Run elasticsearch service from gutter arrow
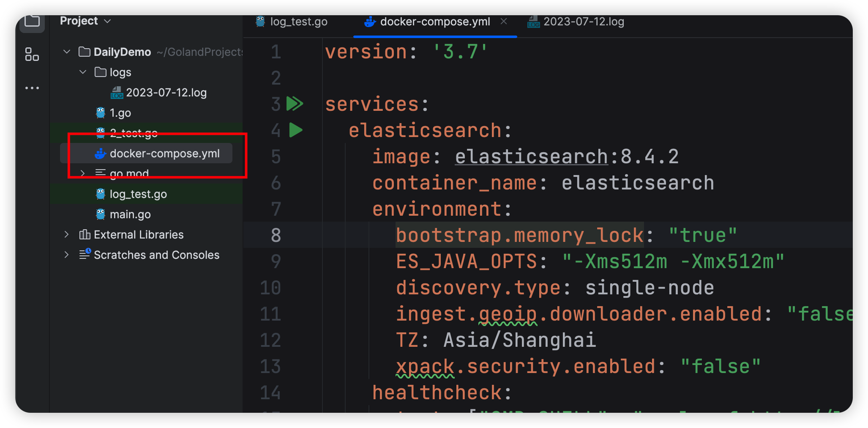 (295, 130)
